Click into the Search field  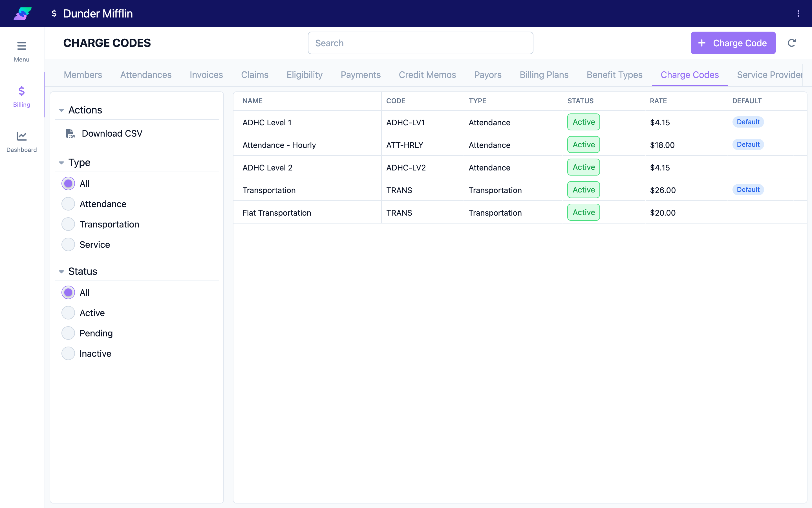click(420, 43)
